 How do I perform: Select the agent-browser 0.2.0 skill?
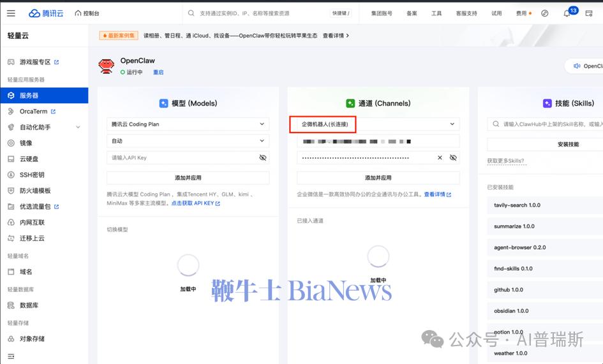[x=546, y=247]
